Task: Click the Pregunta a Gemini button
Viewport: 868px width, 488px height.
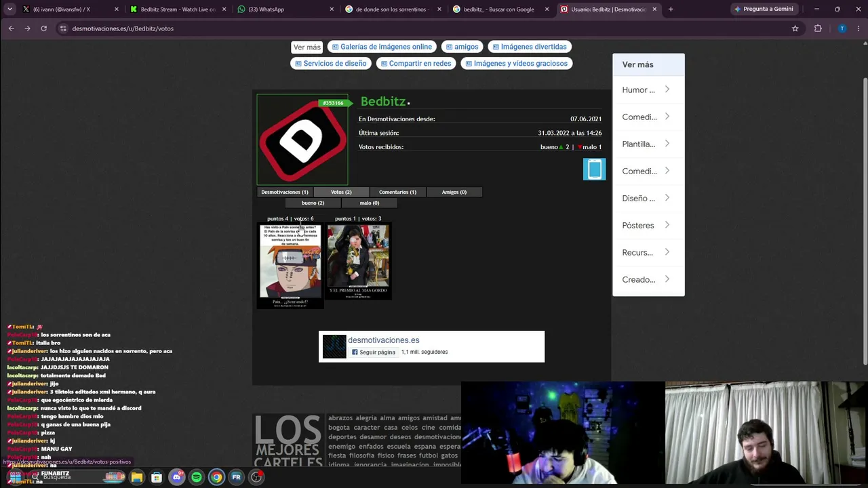Action: click(764, 9)
